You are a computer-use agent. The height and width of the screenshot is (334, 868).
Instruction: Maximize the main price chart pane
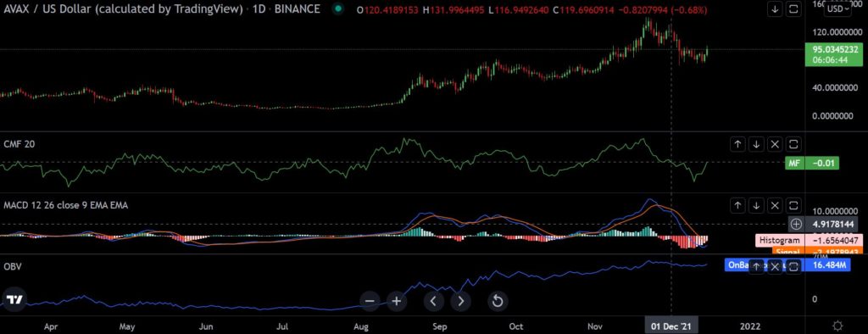[793, 9]
